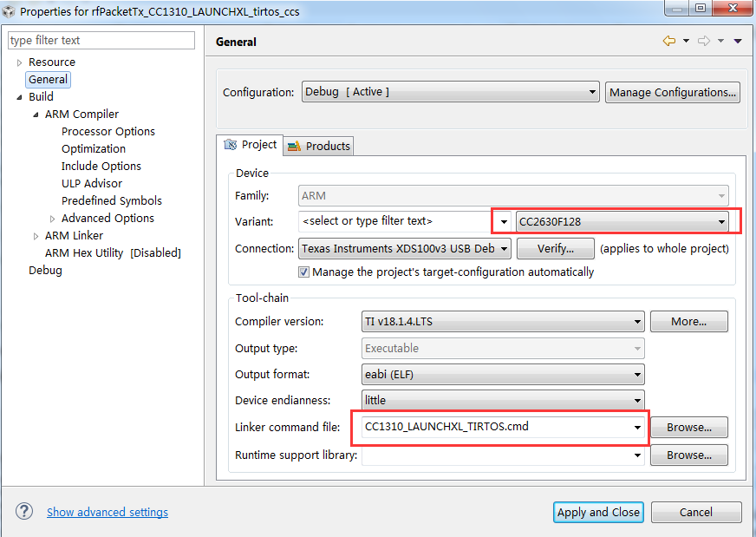The height and width of the screenshot is (537, 756).
Task: Select Processor Options in the tree
Action: tap(108, 132)
